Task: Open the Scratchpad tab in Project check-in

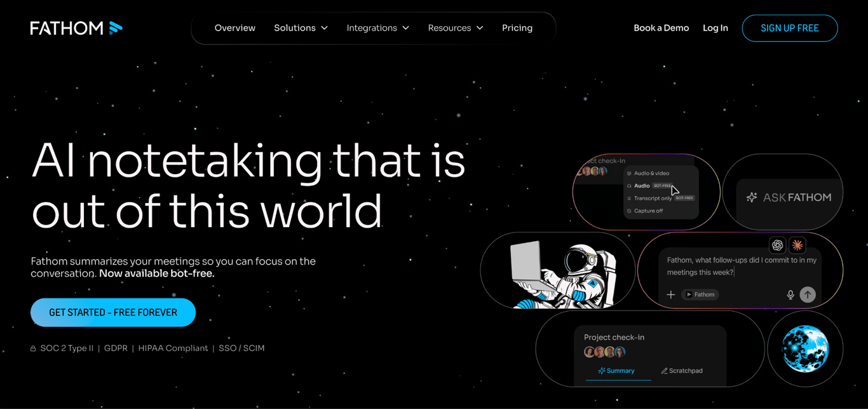Action: tap(682, 371)
